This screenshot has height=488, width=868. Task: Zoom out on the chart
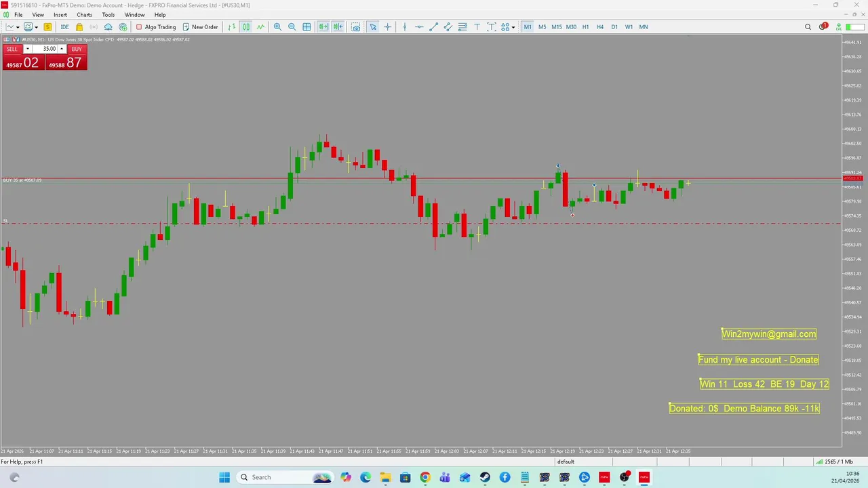click(x=292, y=27)
